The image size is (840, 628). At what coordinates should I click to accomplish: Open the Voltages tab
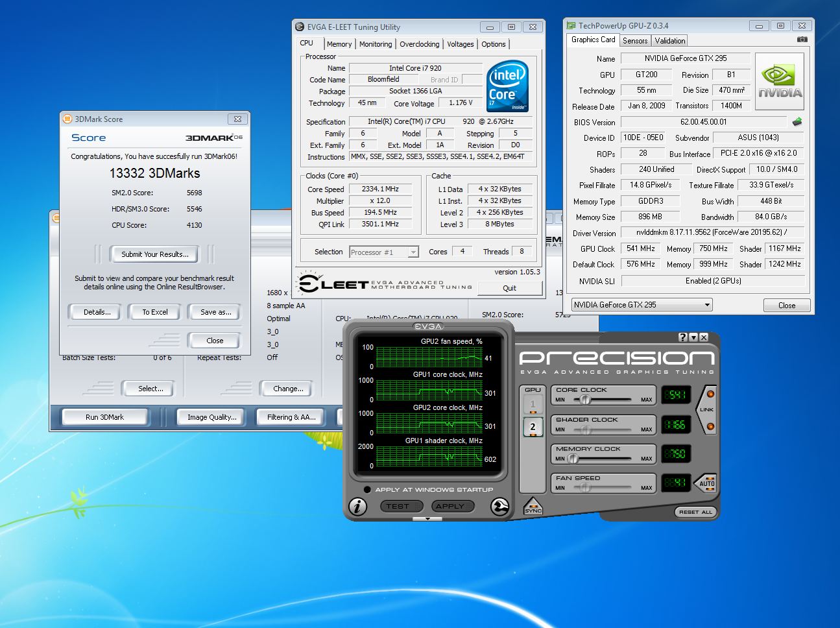pyautogui.click(x=460, y=44)
